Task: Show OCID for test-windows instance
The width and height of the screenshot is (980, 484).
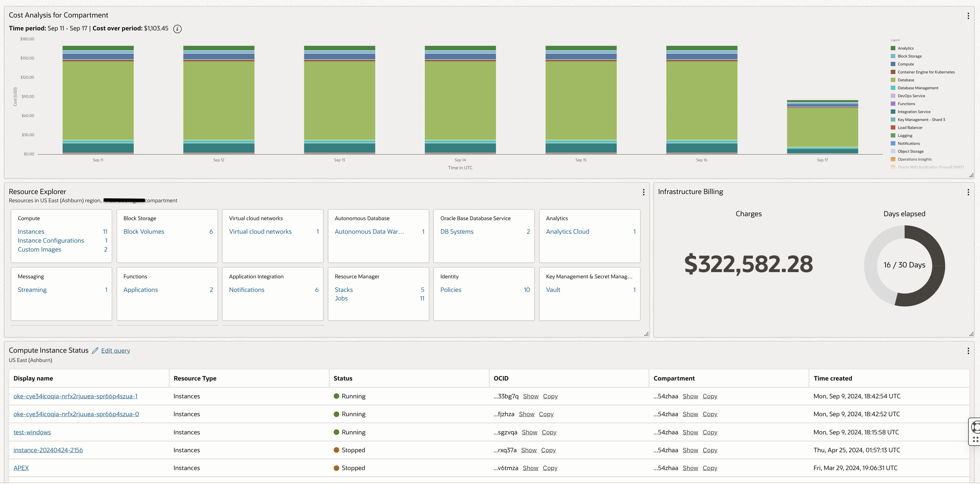Action: (529, 432)
